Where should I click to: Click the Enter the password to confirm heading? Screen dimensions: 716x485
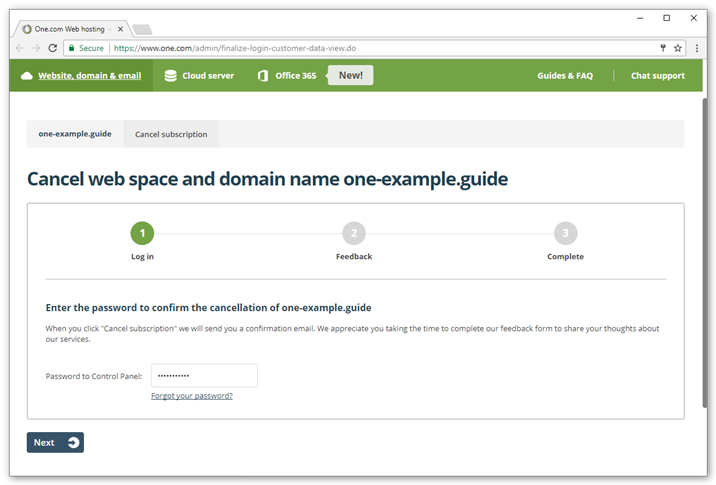pyautogui.click(x=208, y=308)
